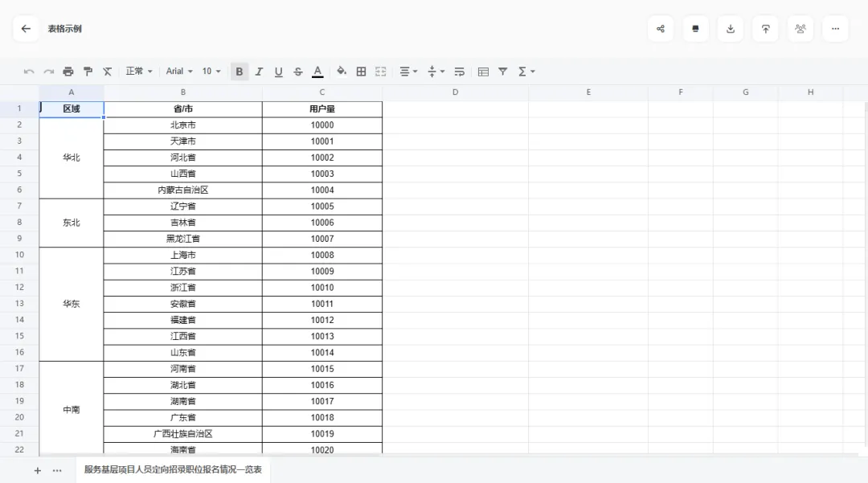Click the share icon in the header
Viewport: 868px width, 483px height.
coord(661,29)
